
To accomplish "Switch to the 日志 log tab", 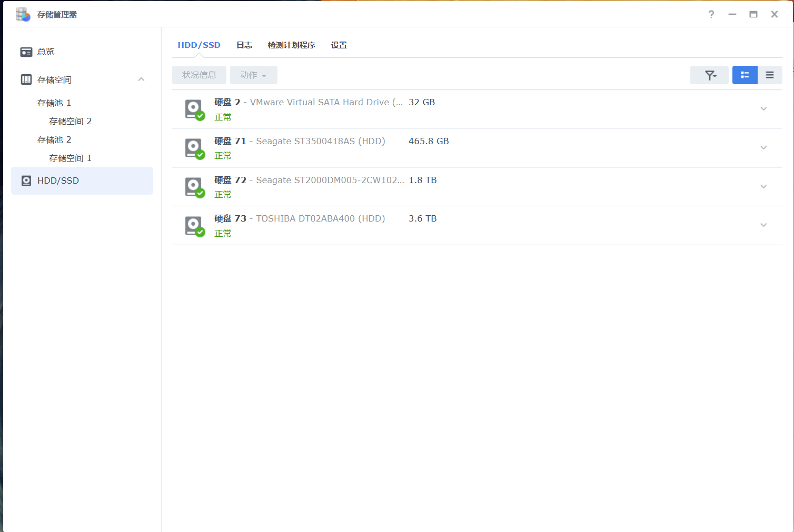I will coord(244,45).
